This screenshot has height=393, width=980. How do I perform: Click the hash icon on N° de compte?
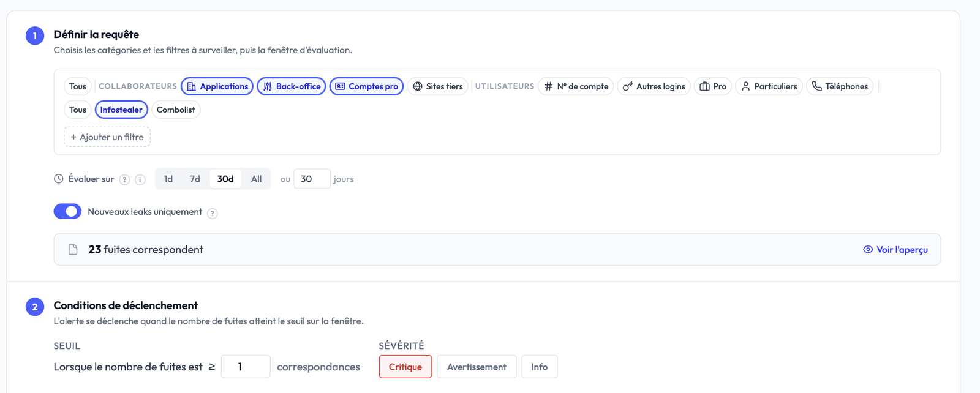coord(549,86)
